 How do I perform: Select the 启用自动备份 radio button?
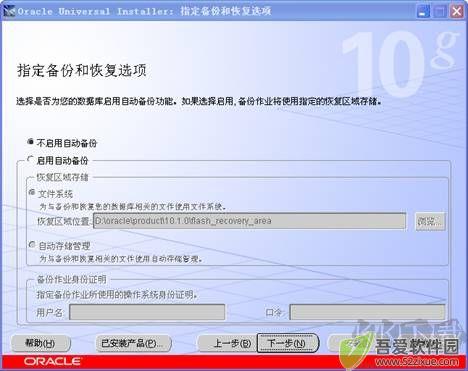point(31,160)
